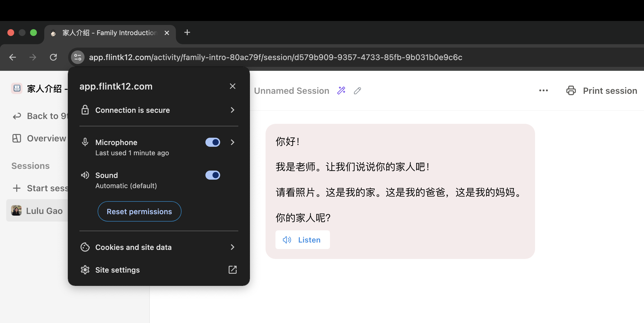Click the site information tune icon
644x323 pixels.
pos(78,57)
